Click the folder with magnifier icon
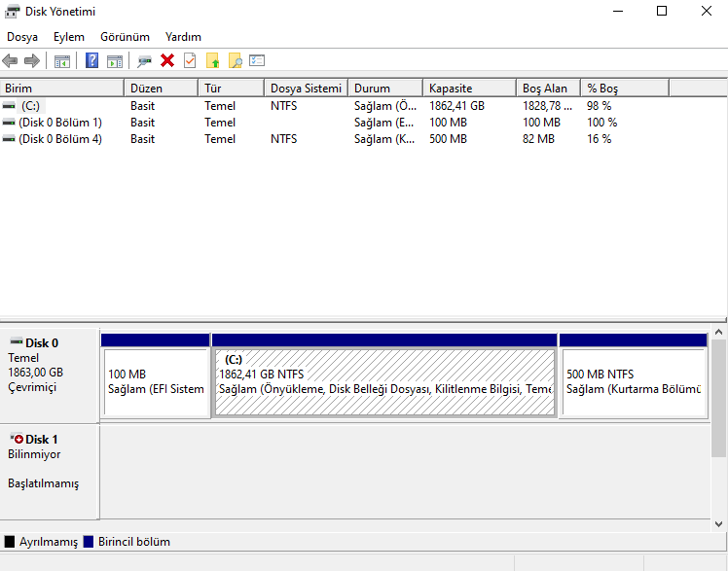The width and height of the screenshot is (728, 571). (236, 60)
